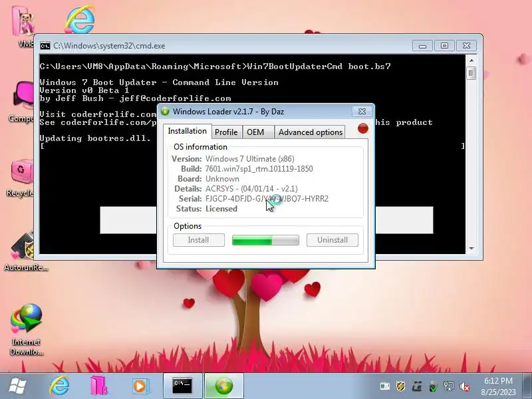
Task: Switch to cmd.exe taskbar button
Action: (x=182, y=386)
